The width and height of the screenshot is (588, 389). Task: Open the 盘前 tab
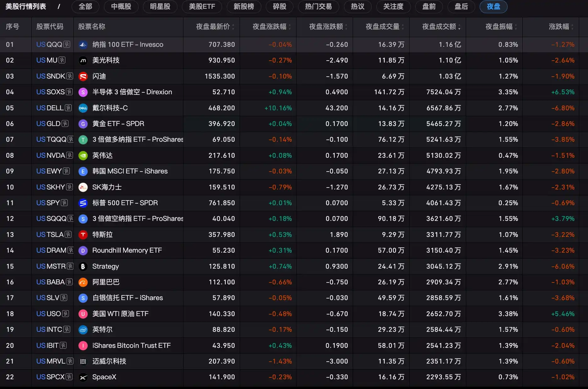click(x=429, y=7)
